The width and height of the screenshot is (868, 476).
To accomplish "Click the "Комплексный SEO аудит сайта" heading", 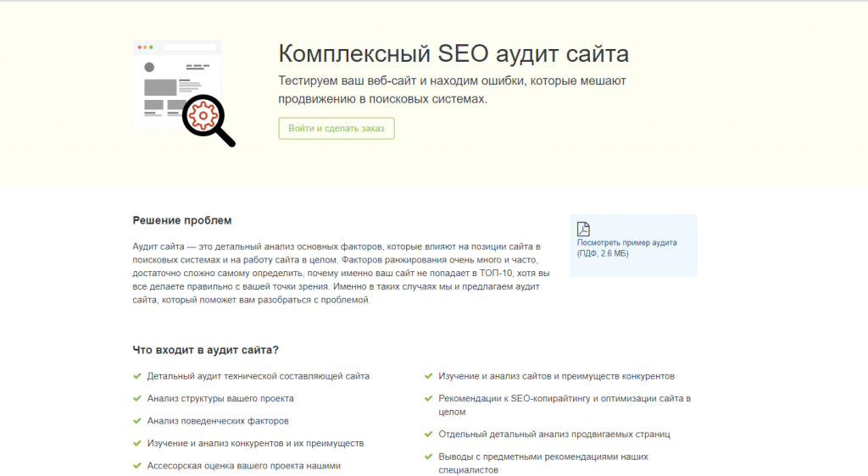I will 453,54.
